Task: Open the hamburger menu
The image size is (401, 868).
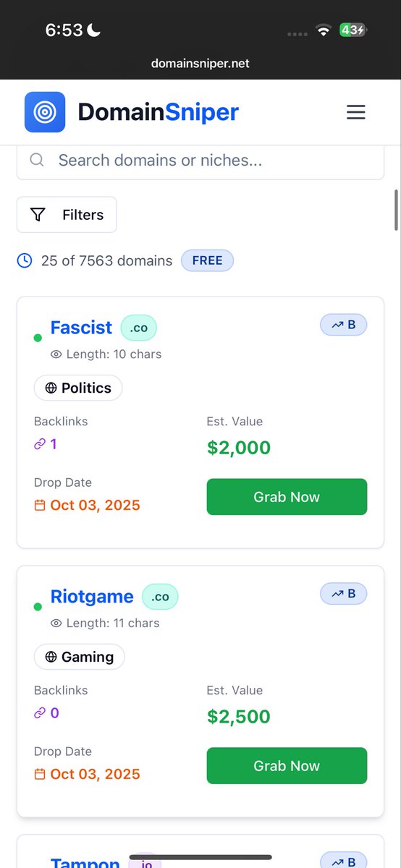Action: click(355, 112)
